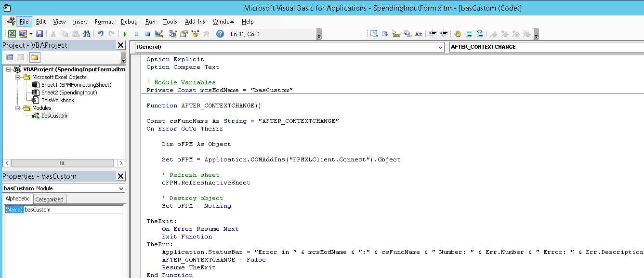
Task: Select ThisWorkbook in the project tree
Action: [x=57, y=100]
